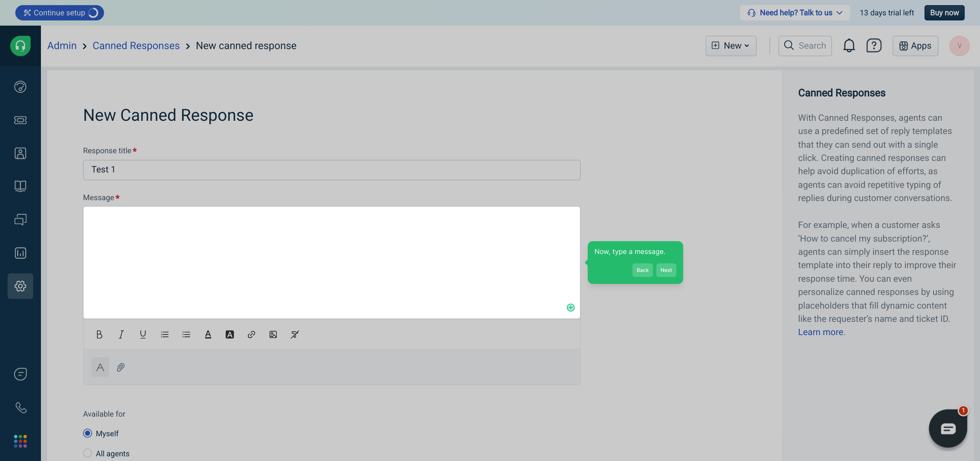Open the Admin gear in sidebar
980x461 pixels.
20,286
